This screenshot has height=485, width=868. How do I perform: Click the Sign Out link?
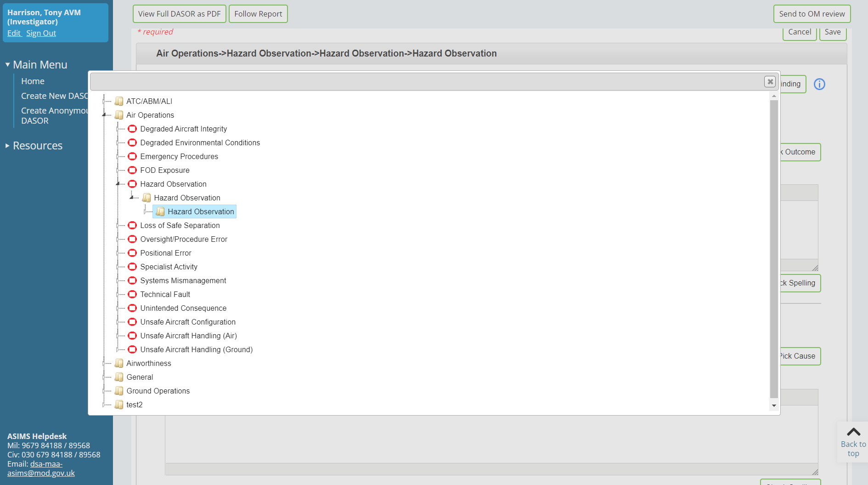[41, 33]
